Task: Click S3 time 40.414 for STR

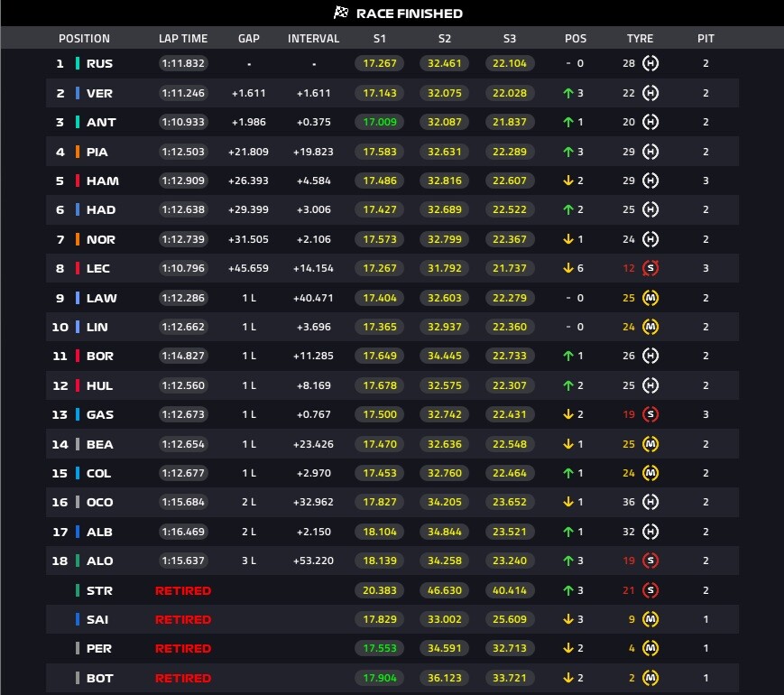Action: (510, 590)
